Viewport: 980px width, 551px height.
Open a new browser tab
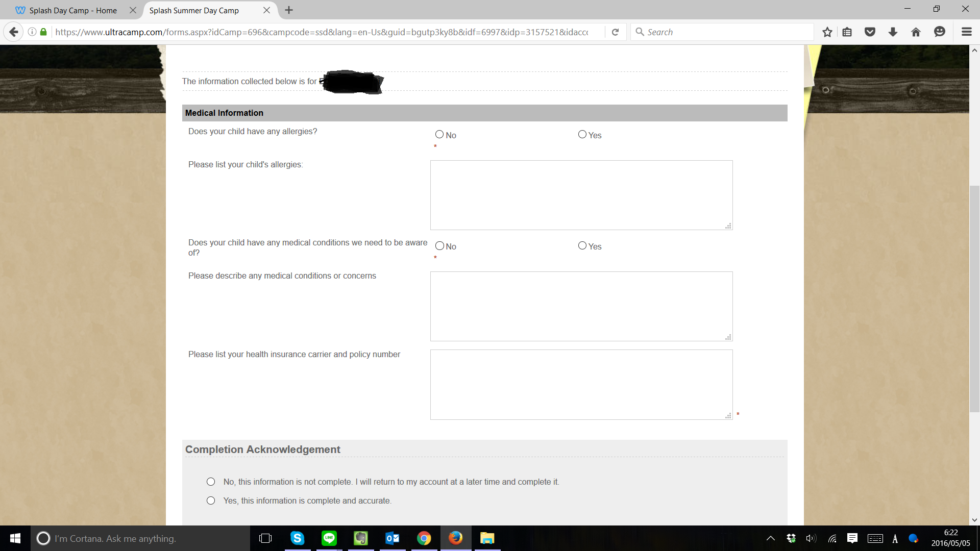(x=289, y=10)
